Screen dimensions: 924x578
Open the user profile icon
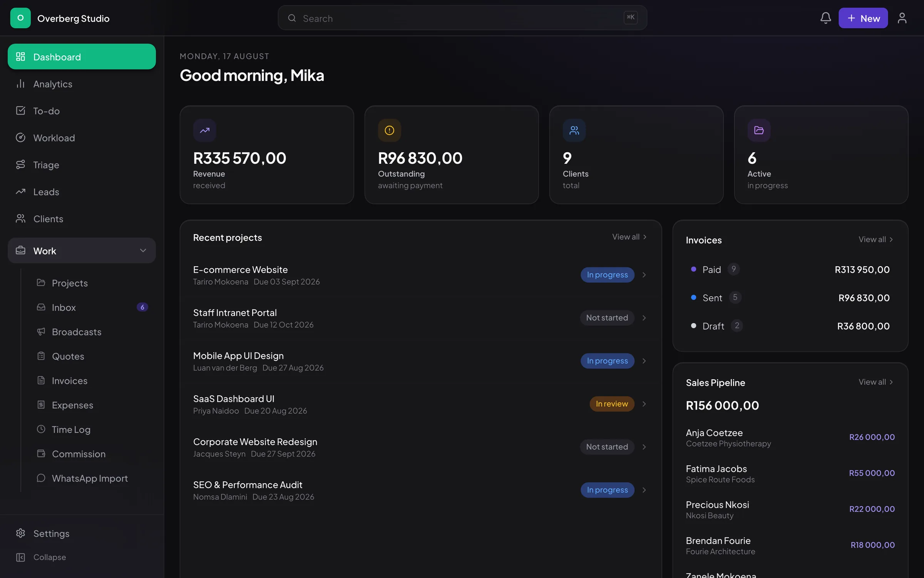902,18
